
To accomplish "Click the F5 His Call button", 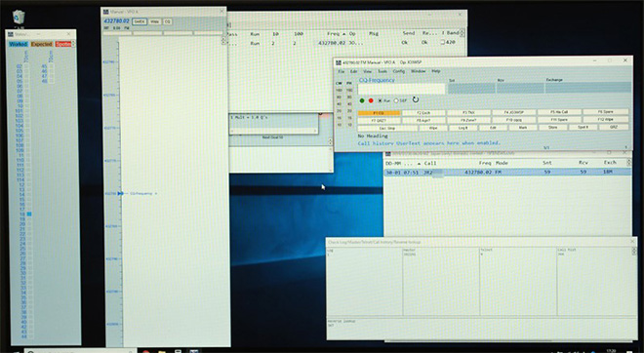I will coord(559,112).
